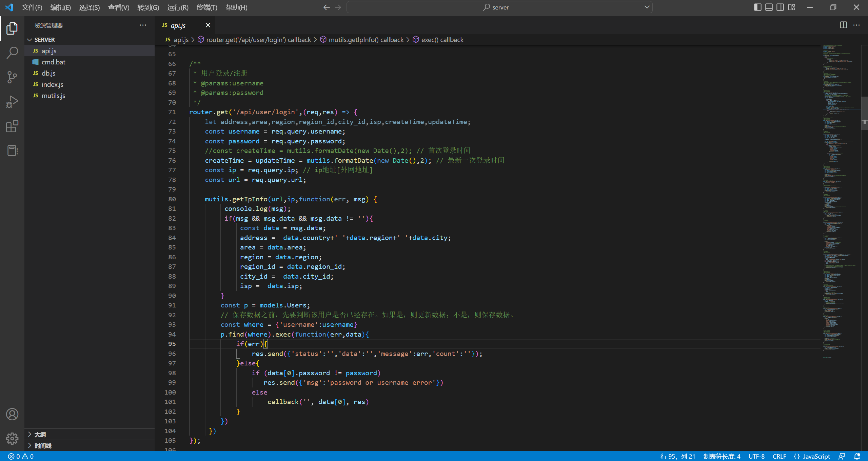Collapse the SERVER folder section
868x461 pixels.
point(90,40)
